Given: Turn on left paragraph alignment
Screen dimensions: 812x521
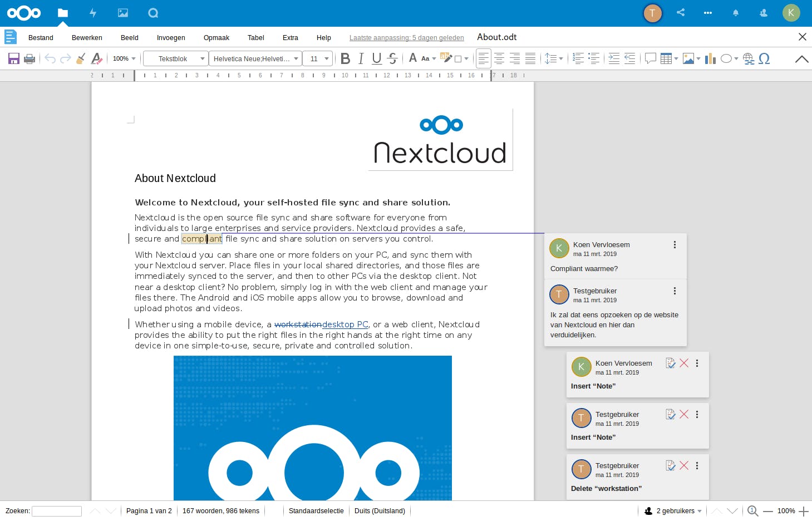Looking at the screenshot, I should (484, 58).
